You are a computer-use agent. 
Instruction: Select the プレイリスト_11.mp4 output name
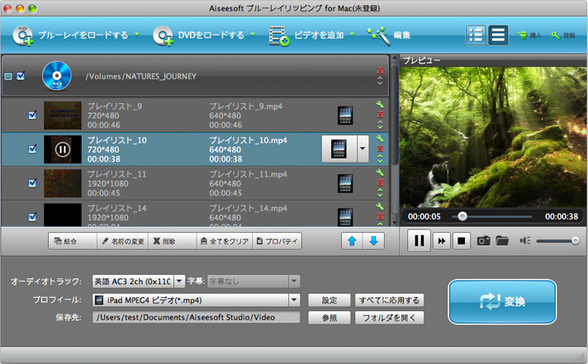249,174
